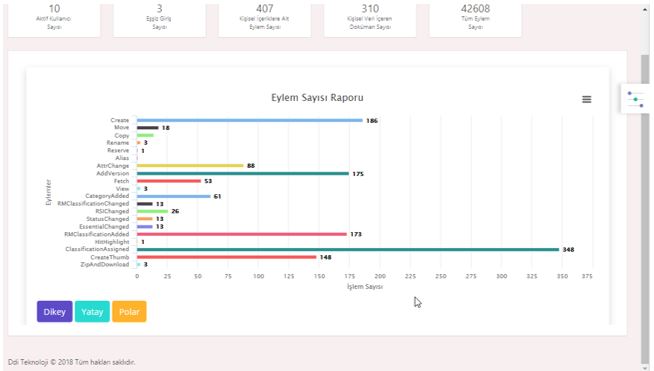Click the stat card with value 310

point(370,19)
